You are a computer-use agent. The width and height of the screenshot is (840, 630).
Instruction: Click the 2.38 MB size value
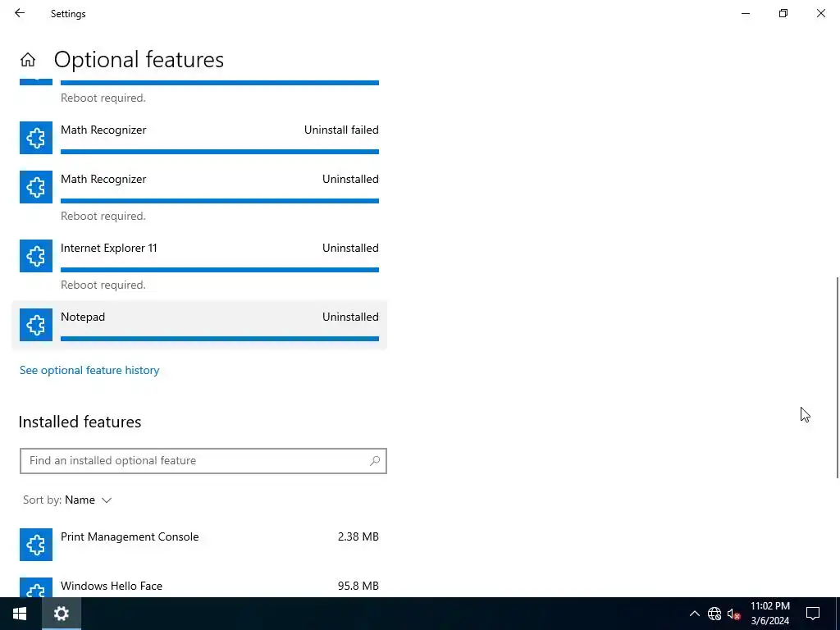point(358,536)
